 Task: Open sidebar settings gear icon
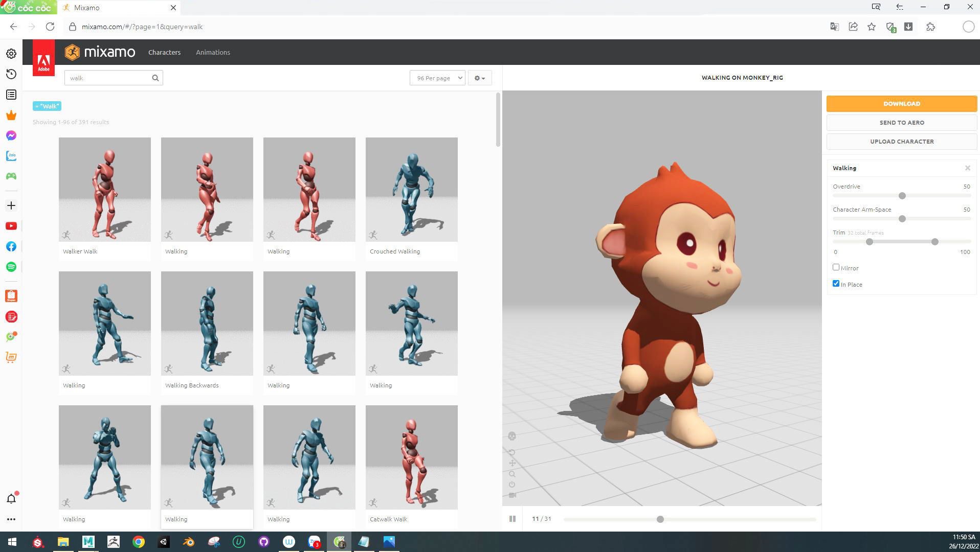(x=11, y=54)
